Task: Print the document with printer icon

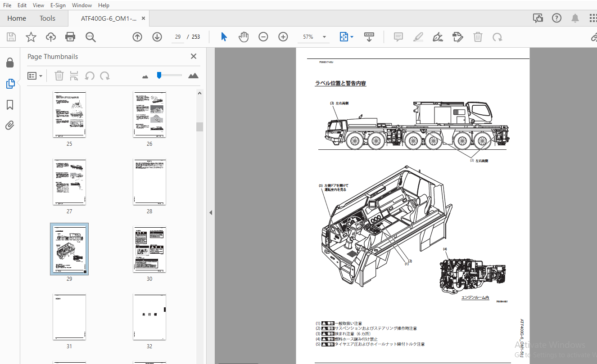Action: tap(70, 37)
